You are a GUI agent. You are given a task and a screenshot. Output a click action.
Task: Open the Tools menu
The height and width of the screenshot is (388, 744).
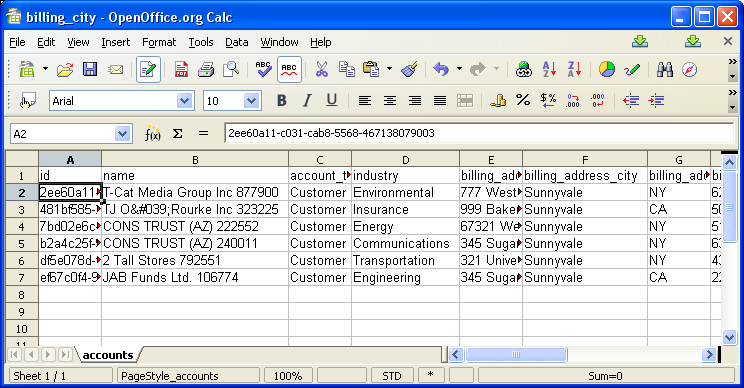[201, 42]
